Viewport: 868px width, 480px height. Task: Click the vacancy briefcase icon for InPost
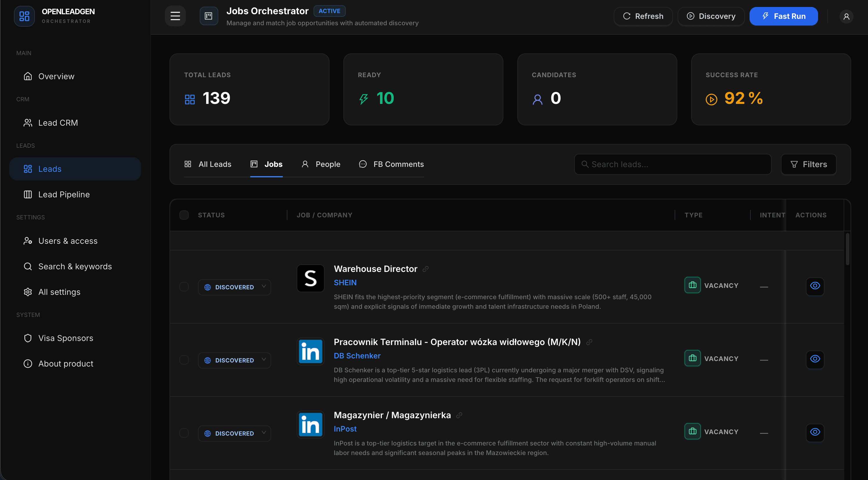pos(692,431)
